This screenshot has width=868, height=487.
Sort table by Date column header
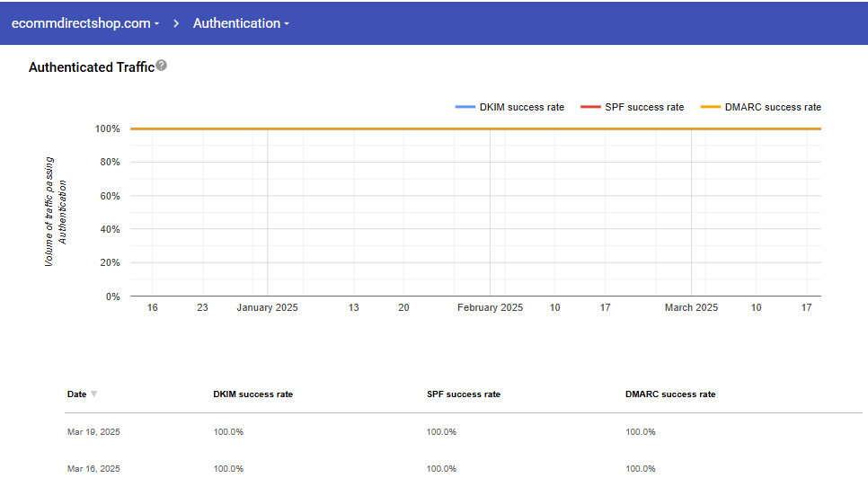(77, 394)
